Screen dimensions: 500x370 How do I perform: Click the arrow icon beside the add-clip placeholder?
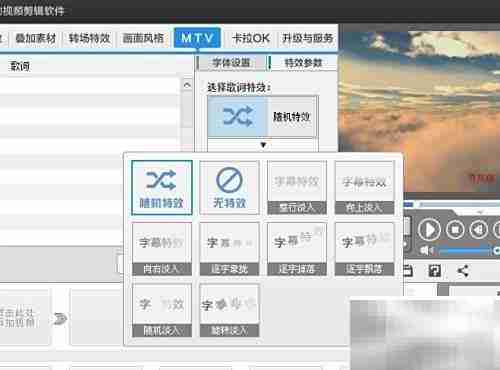(x=60, y=318)
